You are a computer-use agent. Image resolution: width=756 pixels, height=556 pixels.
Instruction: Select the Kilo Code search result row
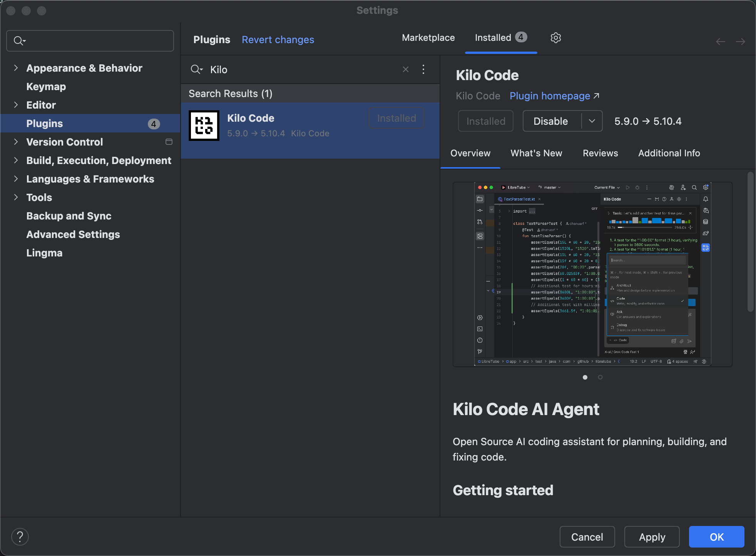pos(310,130)
